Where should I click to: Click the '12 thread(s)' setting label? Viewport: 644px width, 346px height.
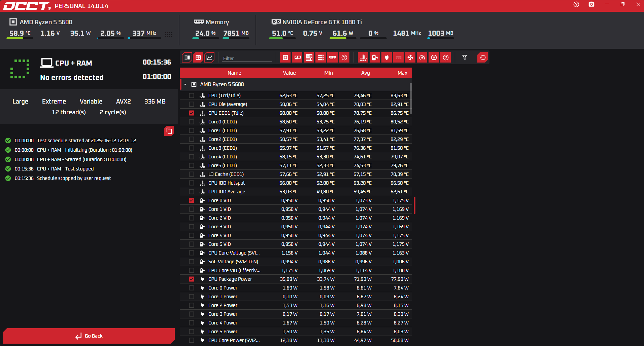pos(69,112)
